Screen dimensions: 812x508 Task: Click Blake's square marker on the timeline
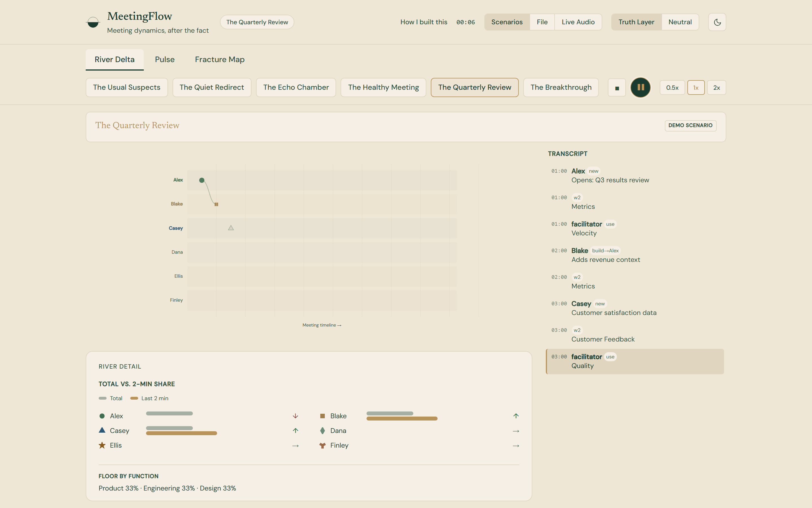coord(217,204)
